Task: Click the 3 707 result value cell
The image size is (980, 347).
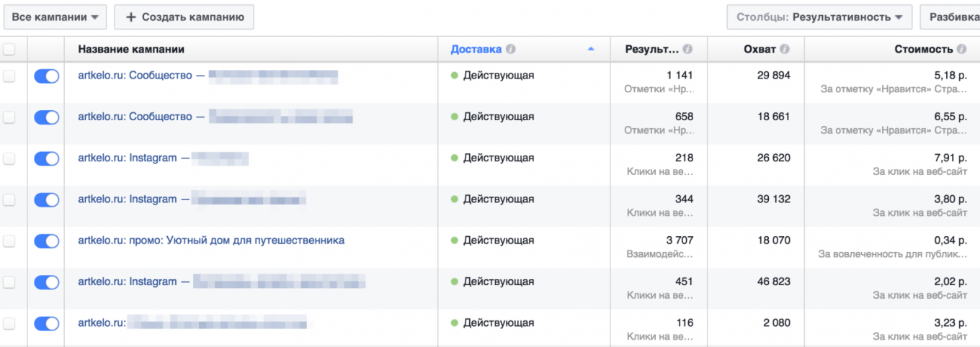Action: [679, 240]
